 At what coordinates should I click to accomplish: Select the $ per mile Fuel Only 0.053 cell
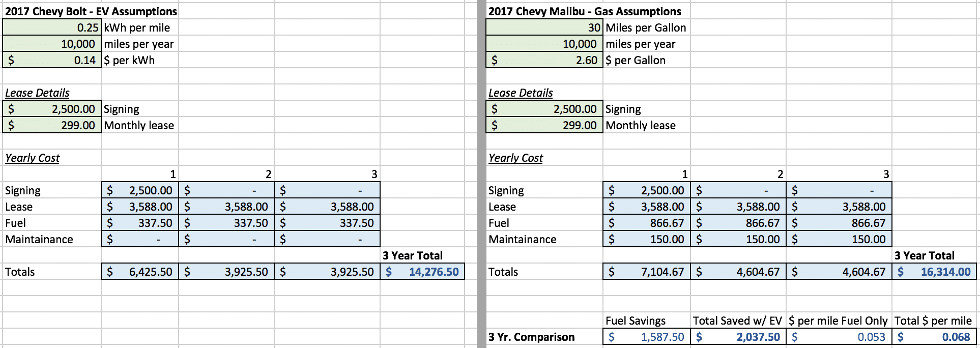coord(839,337)
